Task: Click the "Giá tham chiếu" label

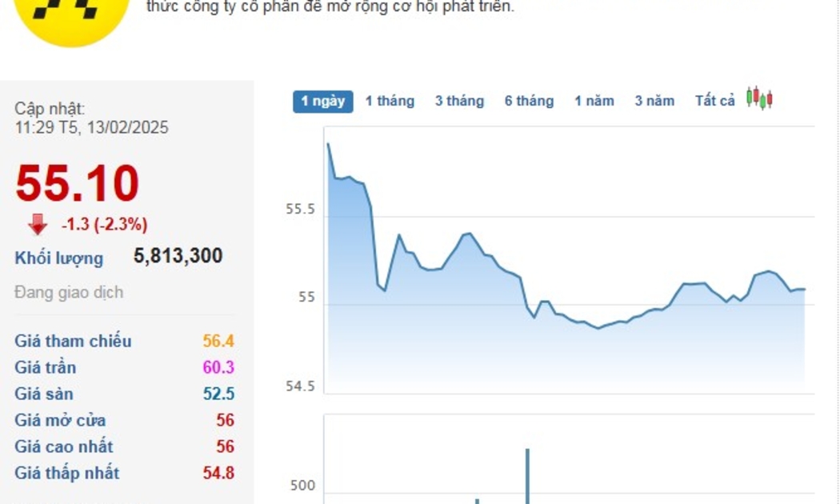Action: 73,341
